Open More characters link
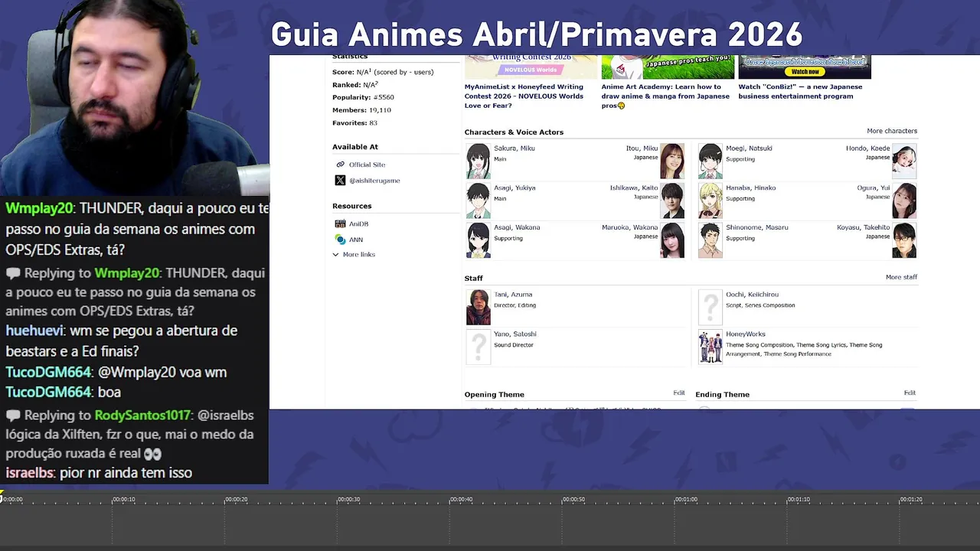The image size is (980, 551). pos(891,131)
